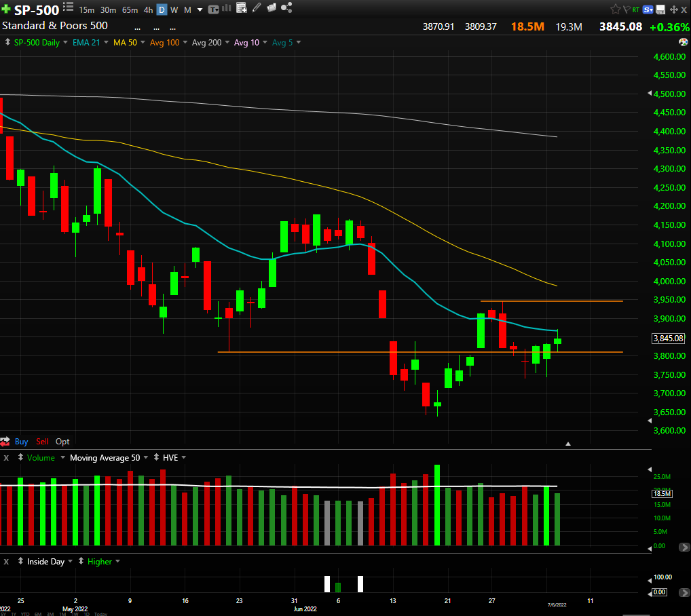
Task: Click the small up-triangle marker below the chart
Action: [x=568, y=444]
